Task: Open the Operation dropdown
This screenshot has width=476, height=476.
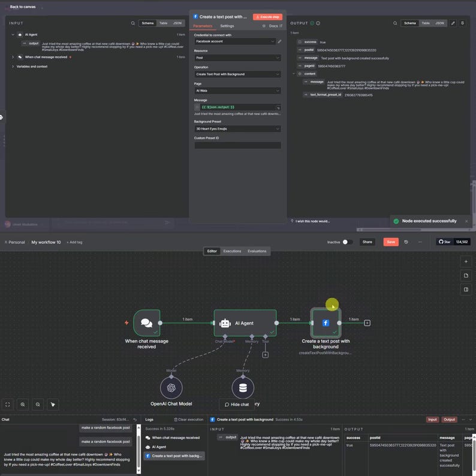Action: pyautogui.click(x=237, y=74)
